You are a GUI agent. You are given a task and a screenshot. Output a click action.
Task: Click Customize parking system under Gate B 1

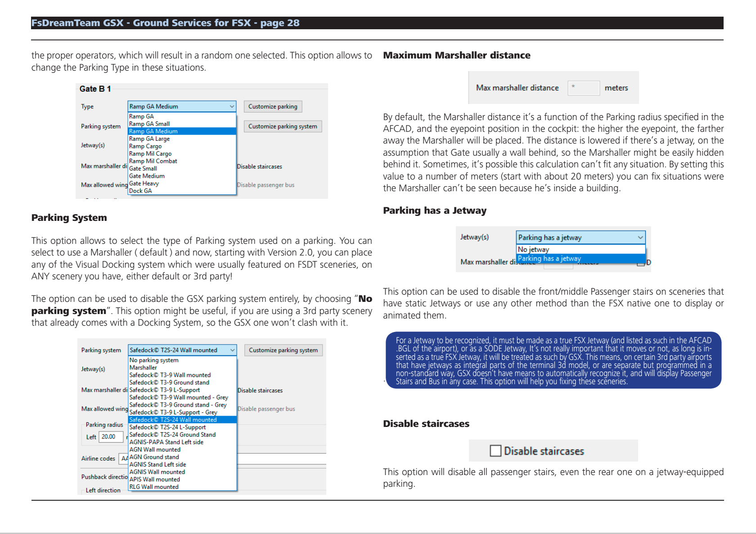(x=283, y=126)
